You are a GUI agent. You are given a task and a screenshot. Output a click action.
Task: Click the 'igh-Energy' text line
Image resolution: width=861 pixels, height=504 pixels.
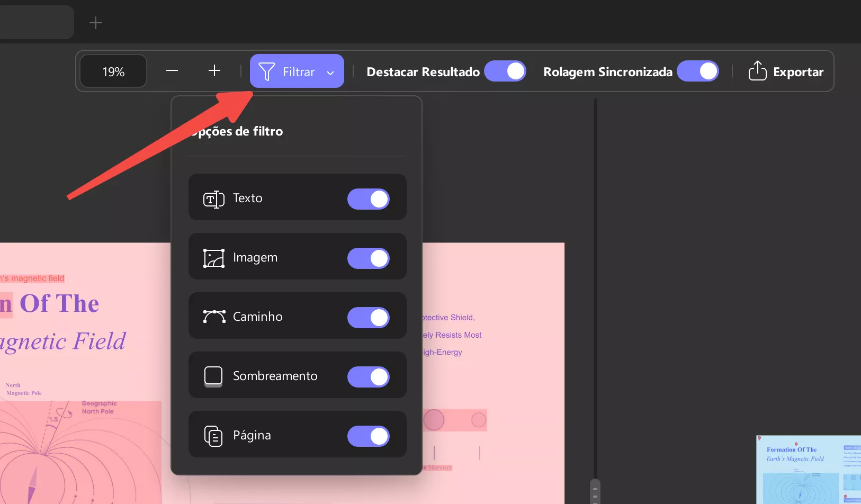[443, 353]
